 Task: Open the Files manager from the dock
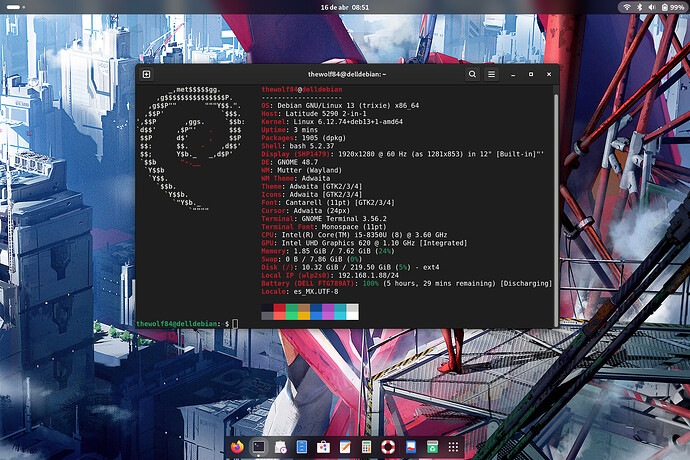pos(302,447)
